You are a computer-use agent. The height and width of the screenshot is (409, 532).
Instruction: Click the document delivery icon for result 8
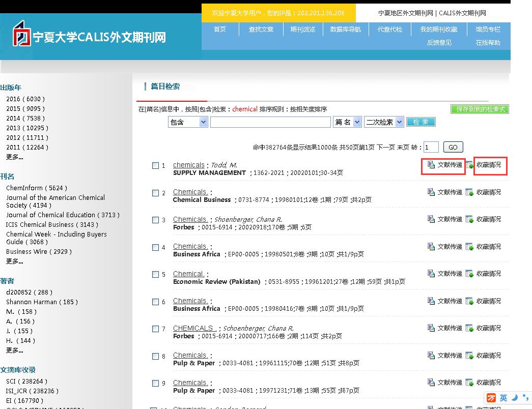[431, 356]
